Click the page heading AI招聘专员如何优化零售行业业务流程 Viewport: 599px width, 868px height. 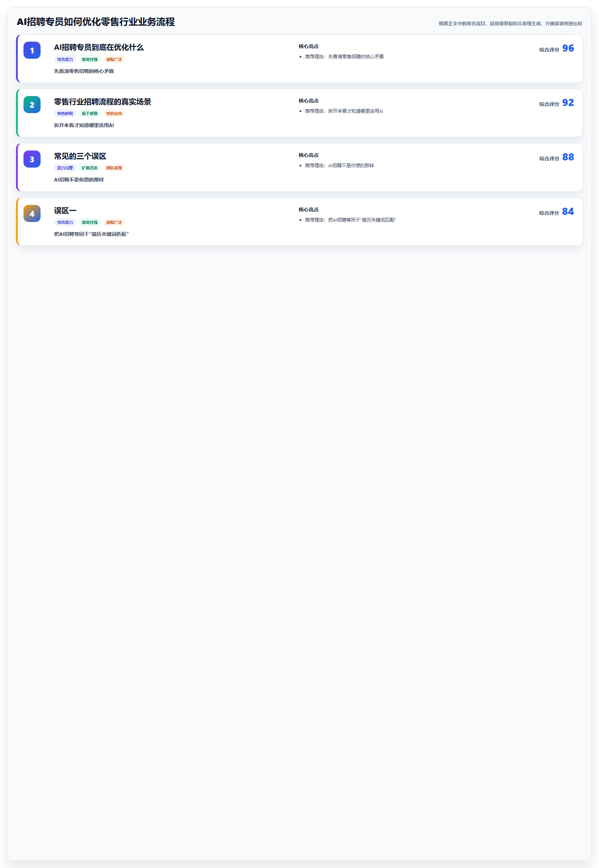[x=96, y=22]
